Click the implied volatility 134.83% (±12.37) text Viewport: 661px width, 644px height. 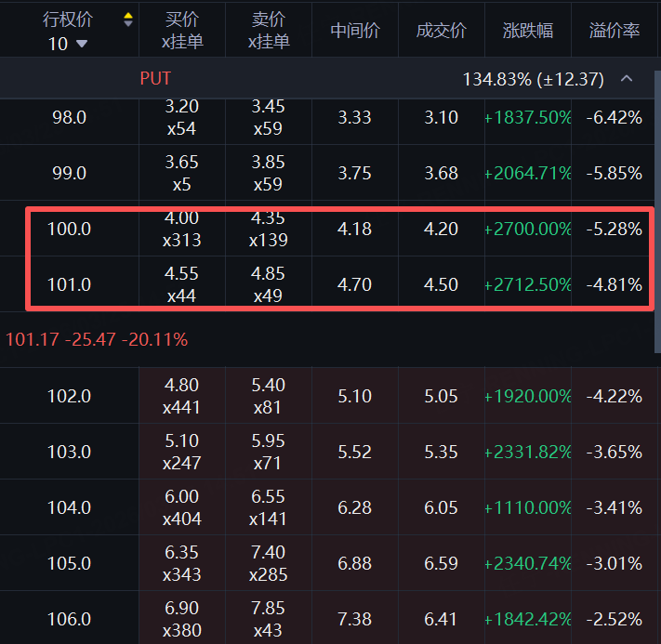pyautogui.click(x=533, y=80)
